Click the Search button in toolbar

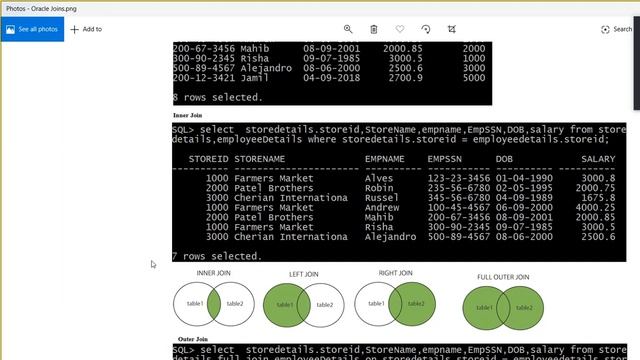coord(616,29)
